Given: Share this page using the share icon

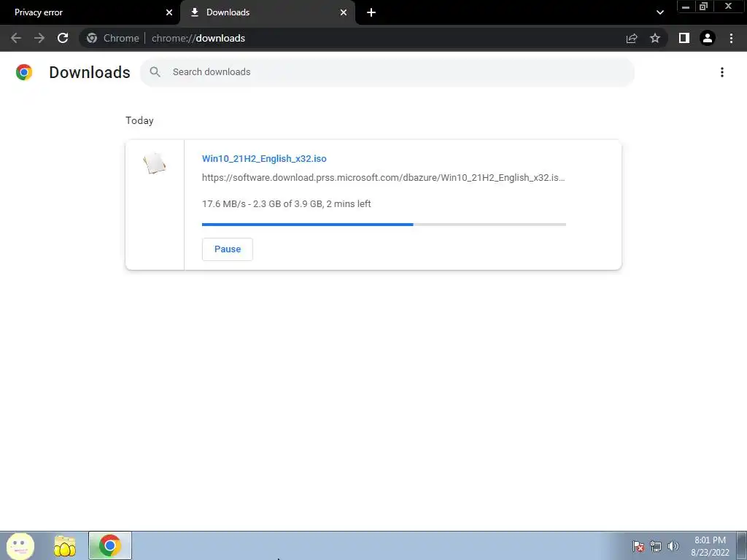Looking at the screenshot, I should pyautogui.click(x=632, y=38).
